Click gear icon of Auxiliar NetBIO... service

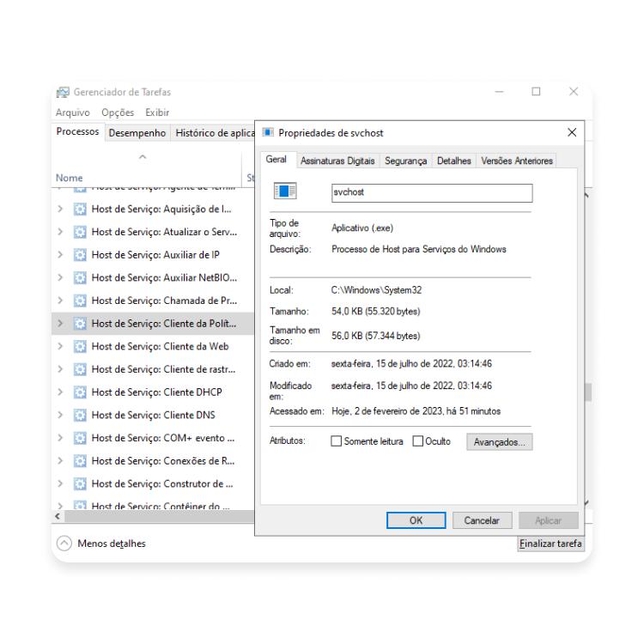(x=80, y=278)
